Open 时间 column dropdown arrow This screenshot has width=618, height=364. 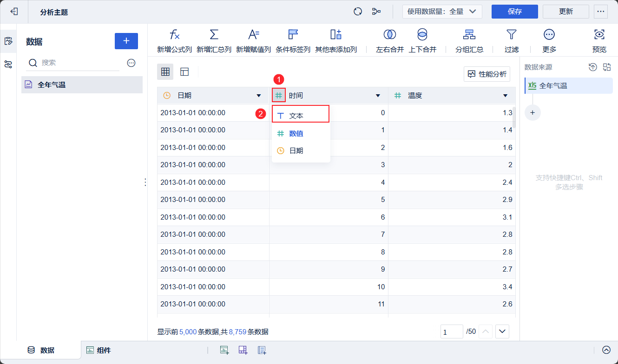point(378,96)
